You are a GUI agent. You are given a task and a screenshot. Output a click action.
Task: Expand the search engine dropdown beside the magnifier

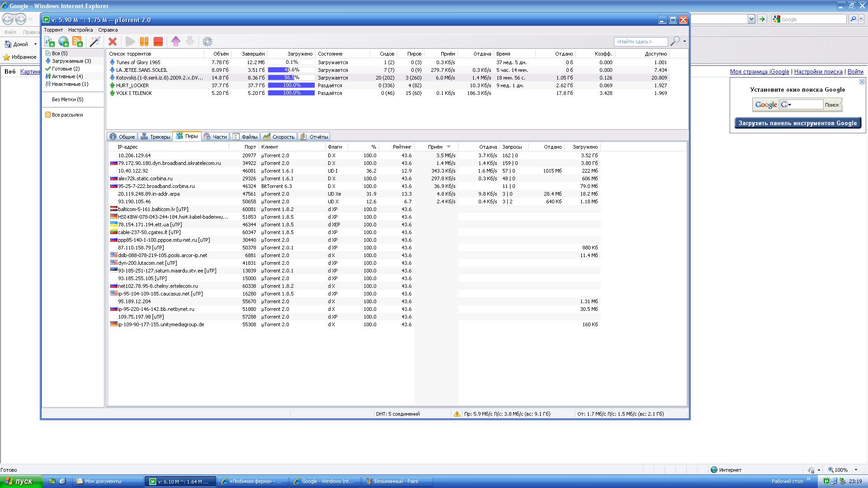coord(684,41)
